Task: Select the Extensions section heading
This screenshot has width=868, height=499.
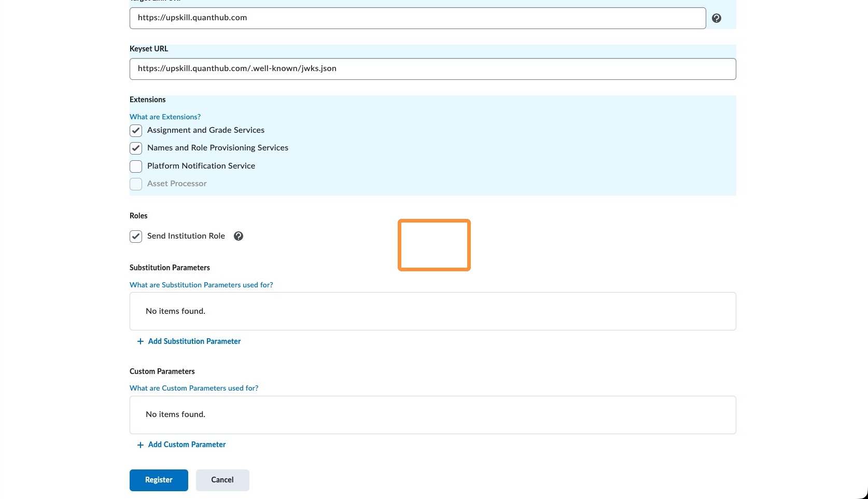Action: tap(148, 100)
